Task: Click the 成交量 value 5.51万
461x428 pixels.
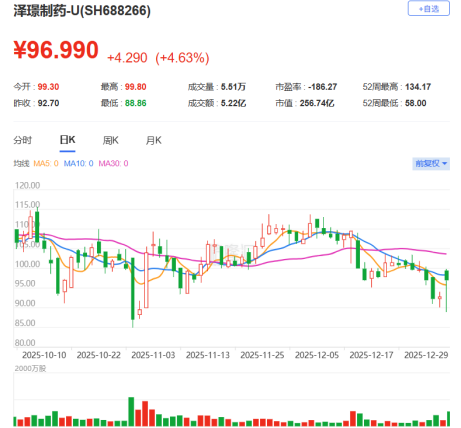Action: click(233, 87)
